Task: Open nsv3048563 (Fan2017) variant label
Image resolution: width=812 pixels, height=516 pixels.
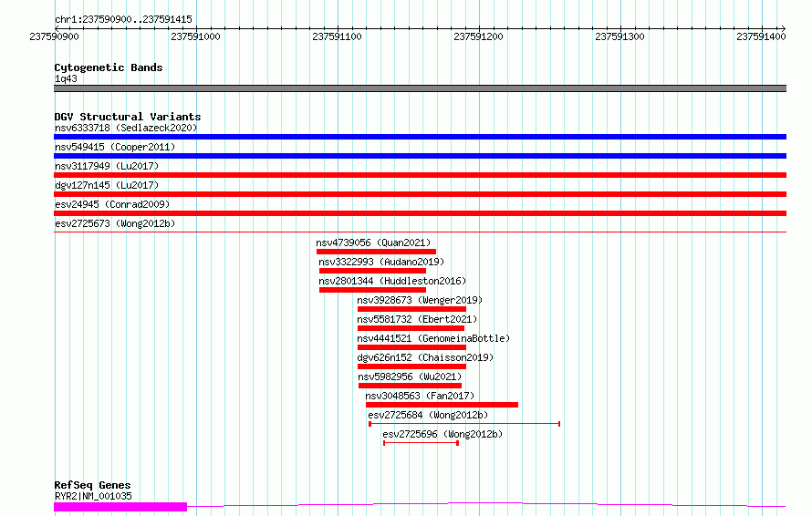Action: pyautogui.click(x=420, y=396)
